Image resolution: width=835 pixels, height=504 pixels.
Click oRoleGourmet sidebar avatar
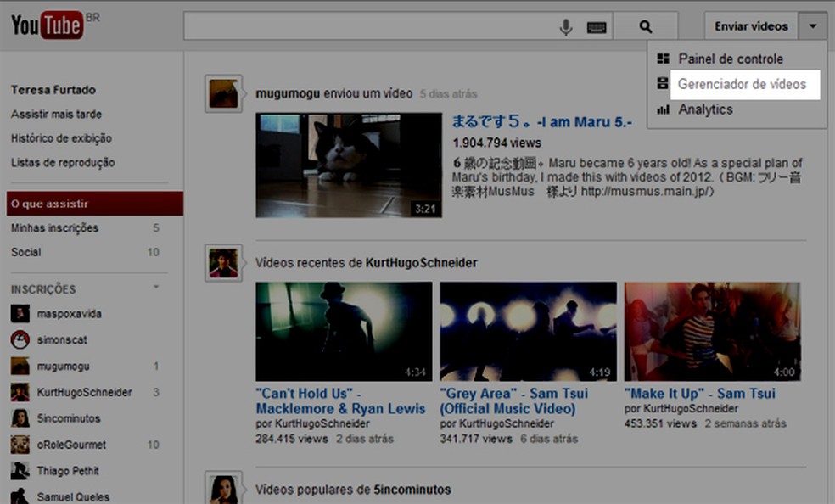click(x=20, y=445)
